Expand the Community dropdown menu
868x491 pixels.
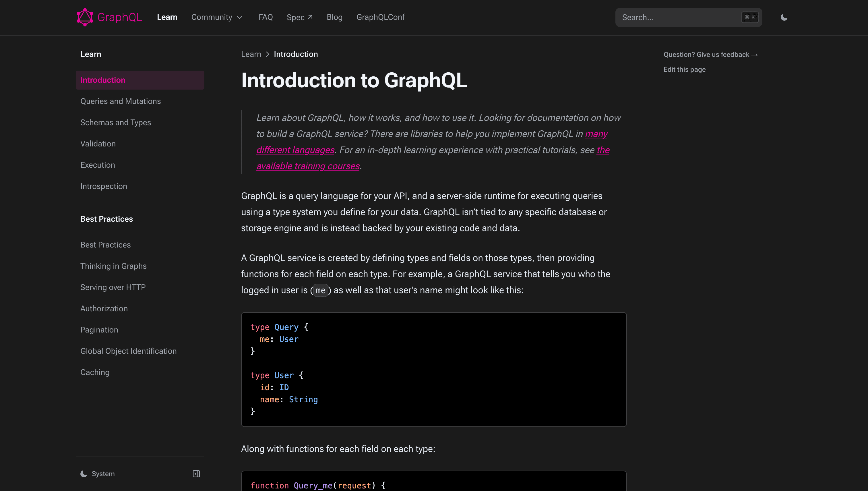point(217,17)
